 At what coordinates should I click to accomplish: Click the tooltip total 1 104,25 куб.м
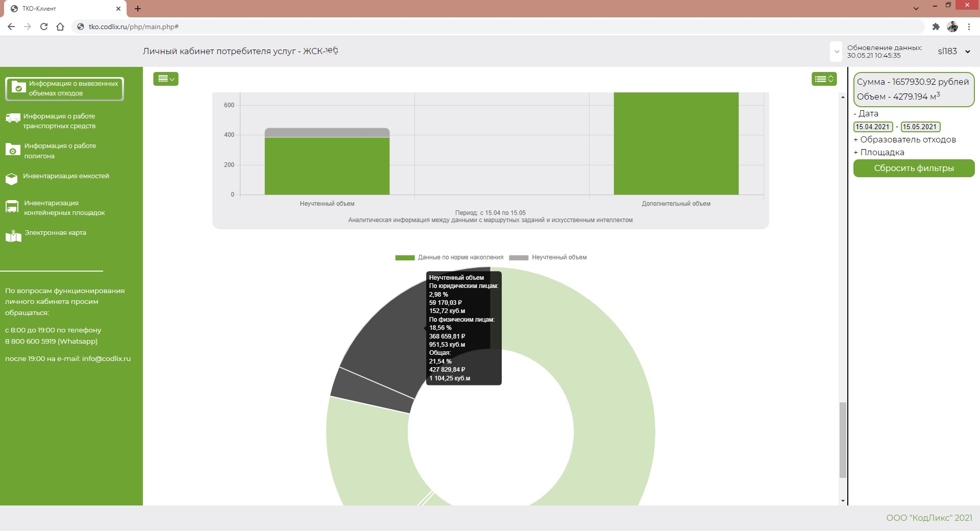(x=450, y=378)
